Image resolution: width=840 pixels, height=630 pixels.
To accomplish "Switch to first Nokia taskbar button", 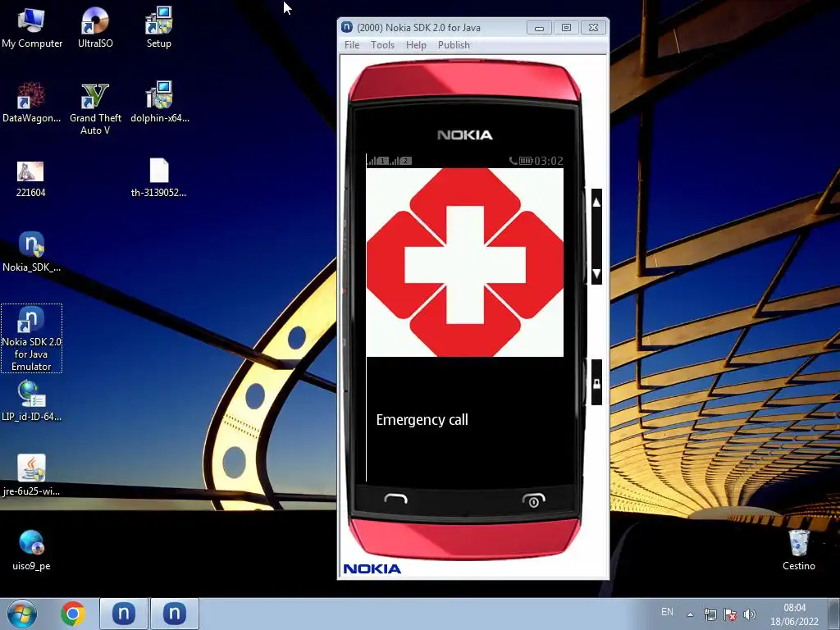I will pyautogui.click(x=123, y=614).
